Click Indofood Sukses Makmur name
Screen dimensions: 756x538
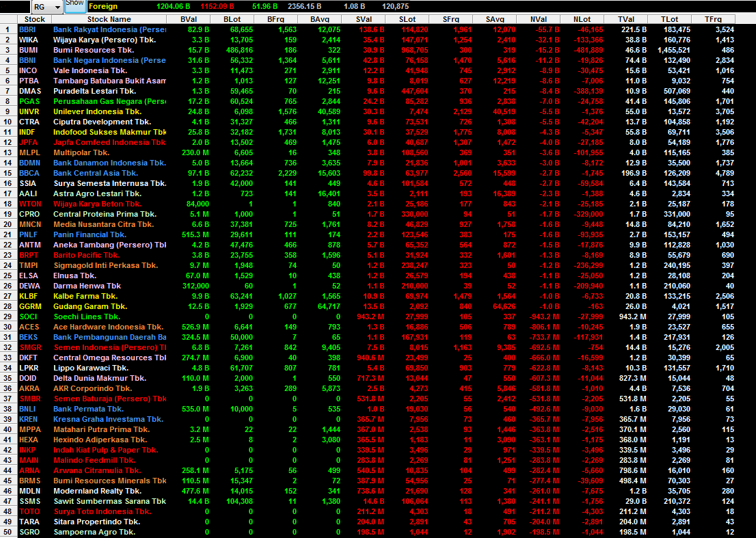109,132
